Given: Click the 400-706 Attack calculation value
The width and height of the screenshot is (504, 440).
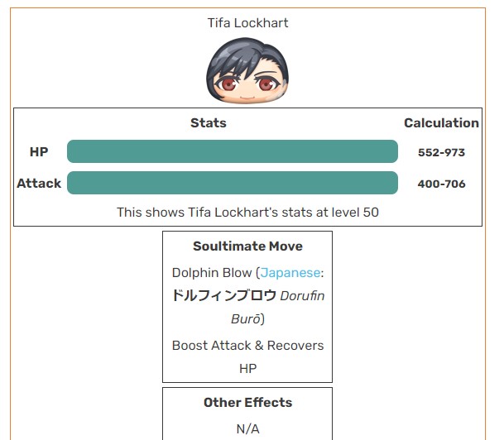Looking at the screenshot, I should [x=441, y=184].
